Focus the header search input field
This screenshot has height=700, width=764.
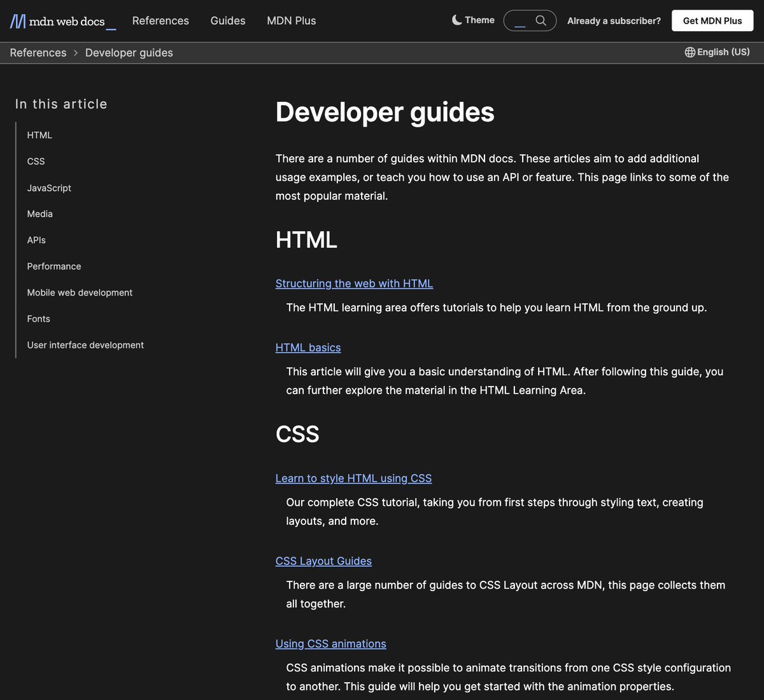[x=521, y=20]
